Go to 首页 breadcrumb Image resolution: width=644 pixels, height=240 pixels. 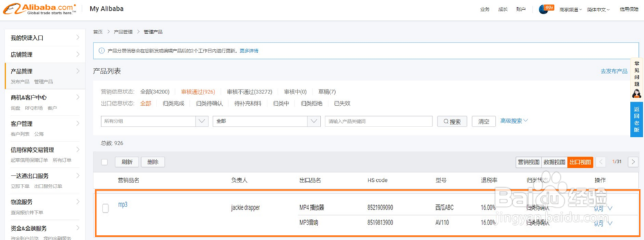(x=98, y=32)
